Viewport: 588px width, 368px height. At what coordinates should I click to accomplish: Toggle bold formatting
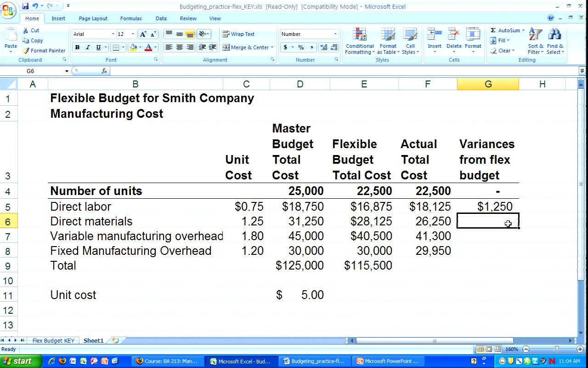coord(77,47)
